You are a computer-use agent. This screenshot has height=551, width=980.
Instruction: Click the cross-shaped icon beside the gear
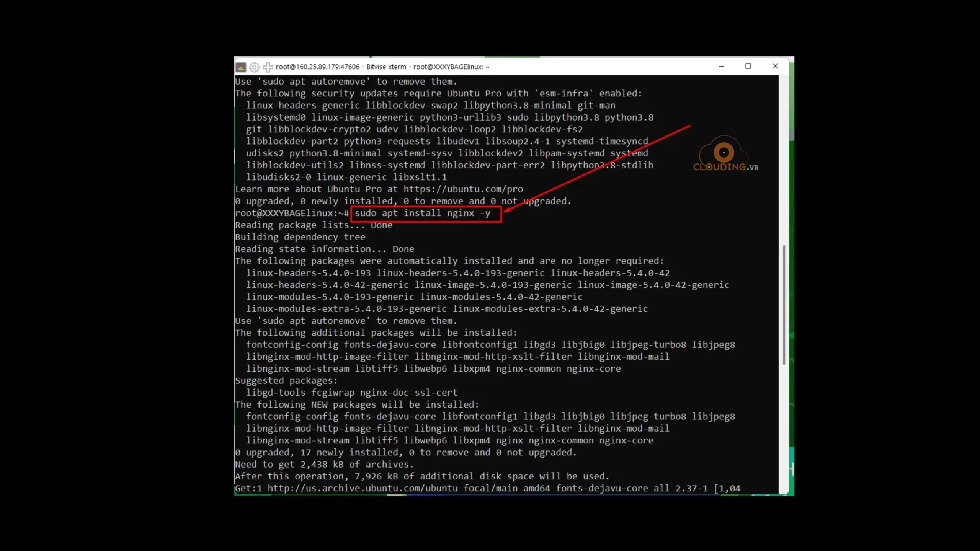268,67
